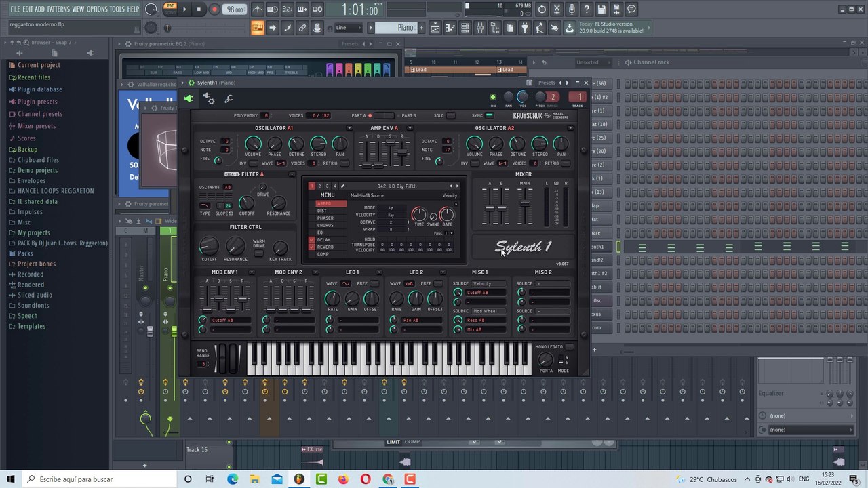Screen dimensions: 868x488
Task: Toggle the Oscillator A1 INV button
Action: coord(254,163)
